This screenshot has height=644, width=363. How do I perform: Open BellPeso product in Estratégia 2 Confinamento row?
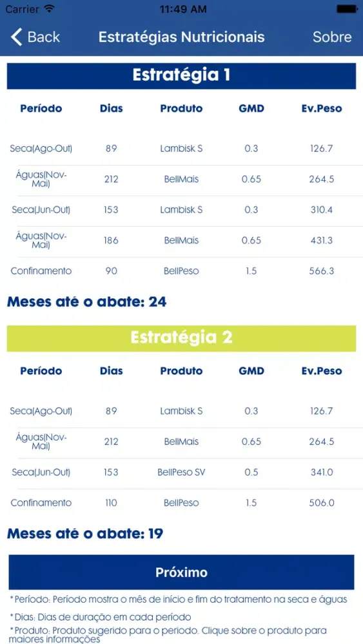181,503
